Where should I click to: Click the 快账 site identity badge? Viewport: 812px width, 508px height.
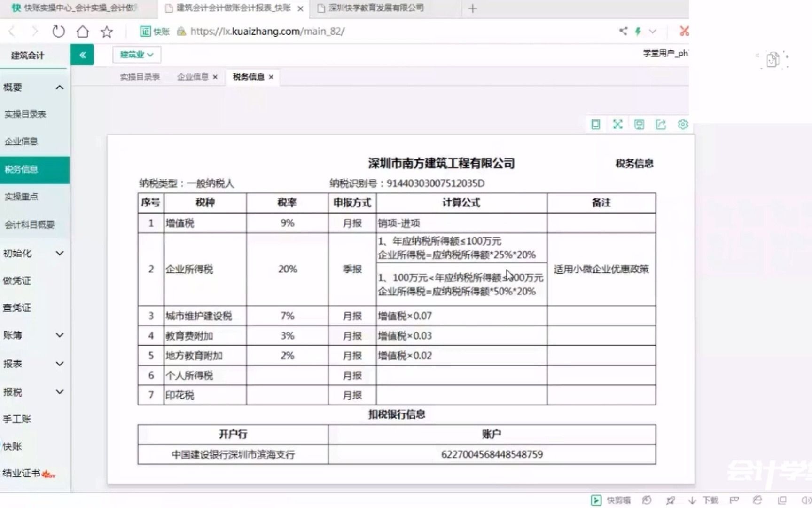click(x=155, y=31)
